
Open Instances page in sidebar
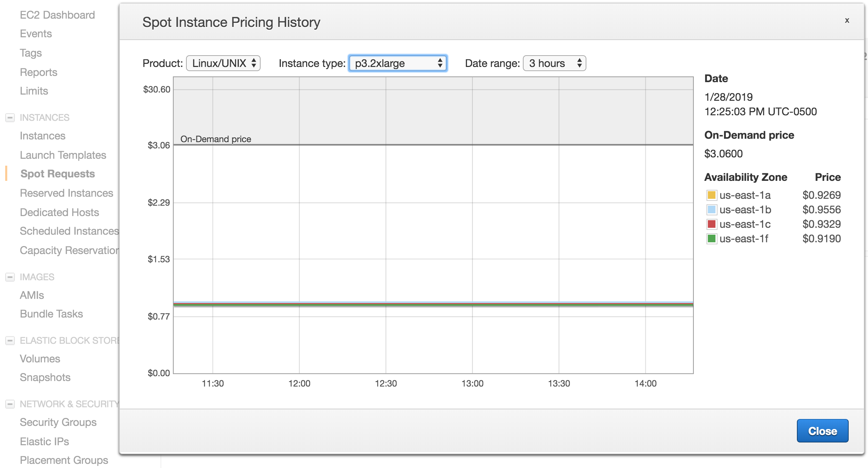[42, 136]
